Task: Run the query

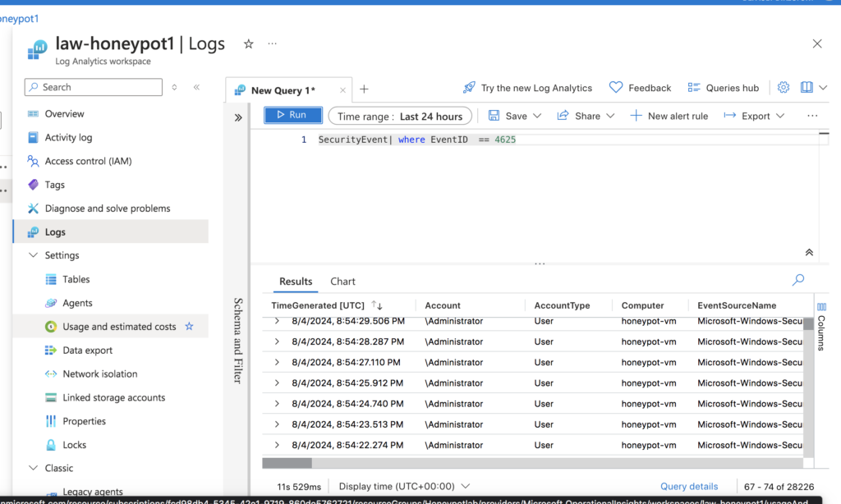Action: [x=293, y=115]
